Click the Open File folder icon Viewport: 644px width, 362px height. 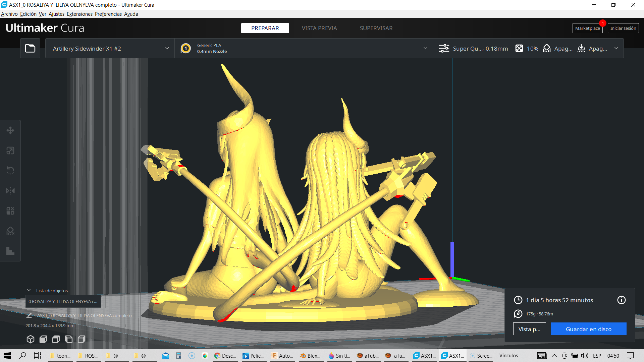(x=30, y=48)
